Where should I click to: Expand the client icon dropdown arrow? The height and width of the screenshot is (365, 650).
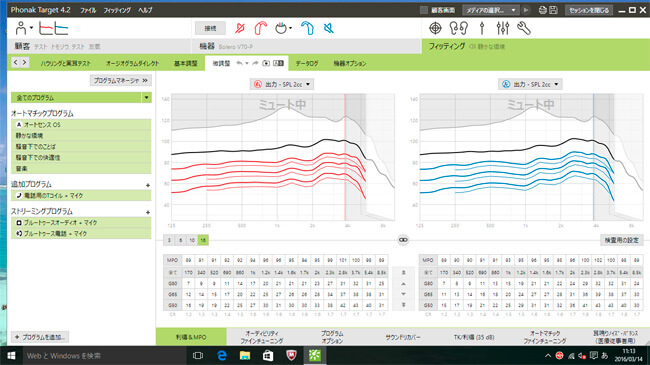pyautogui.click(x=31, y=28)
